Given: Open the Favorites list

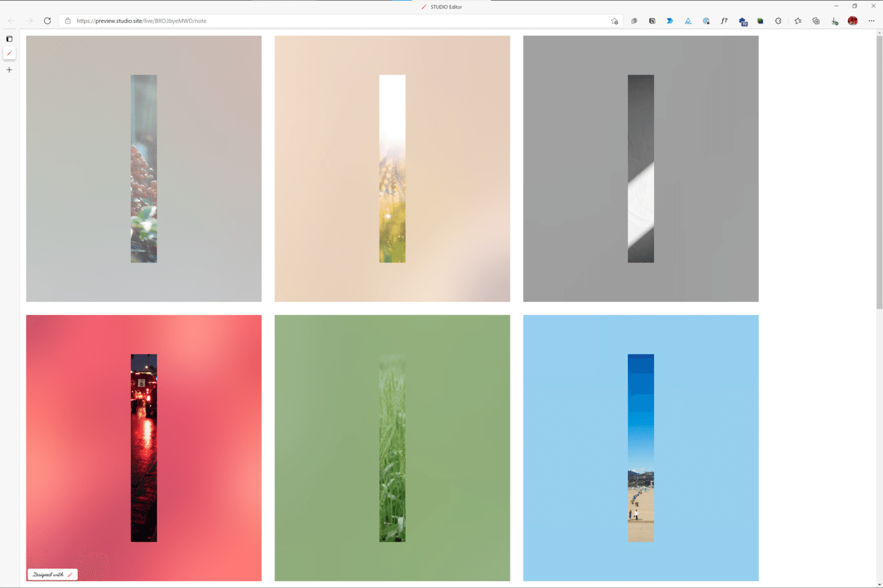Looking at the screenshot, I should 798,21.
